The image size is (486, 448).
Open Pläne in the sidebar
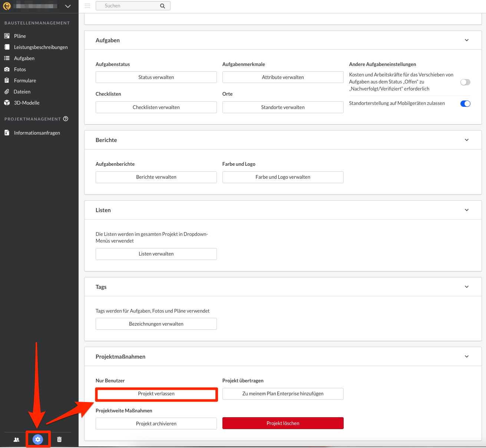tap(20, 36)
